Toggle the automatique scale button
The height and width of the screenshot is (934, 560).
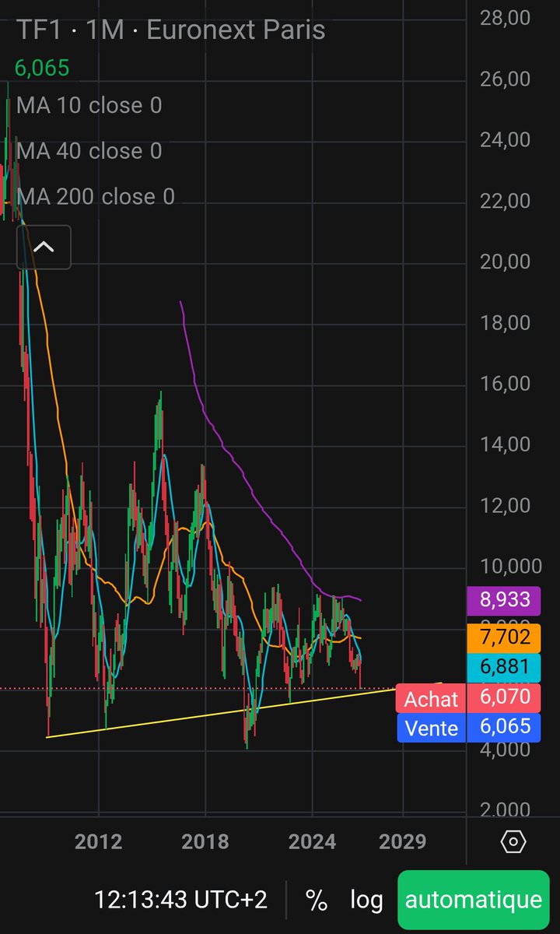473,900
